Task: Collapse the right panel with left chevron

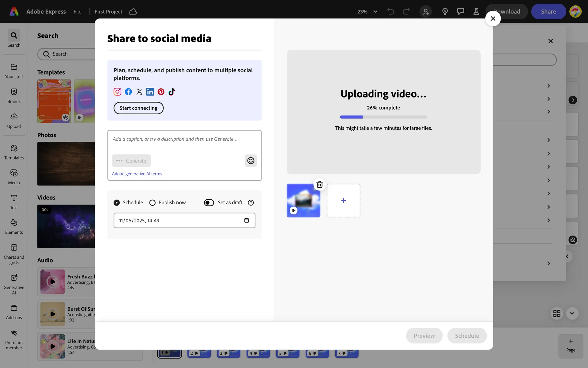Action: (567, 256)
